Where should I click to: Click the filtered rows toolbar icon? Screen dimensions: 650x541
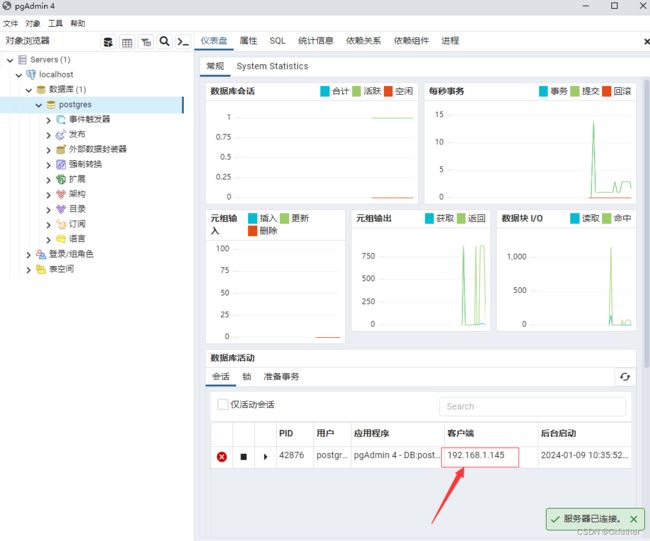click(x=146, y=42)
